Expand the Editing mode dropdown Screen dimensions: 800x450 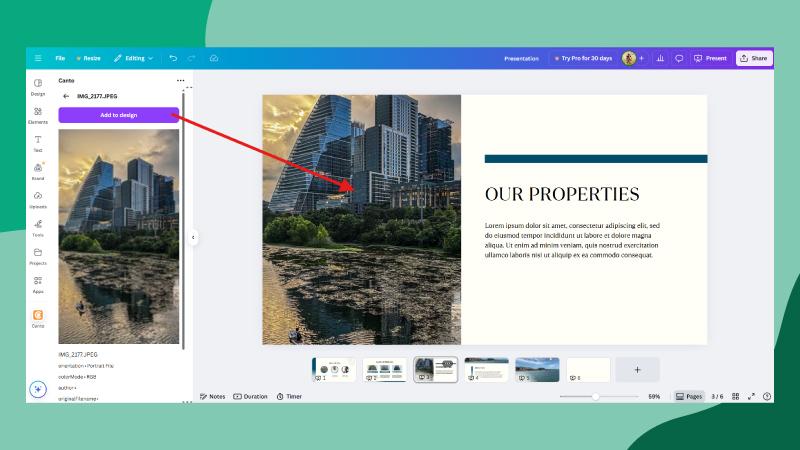133,58
